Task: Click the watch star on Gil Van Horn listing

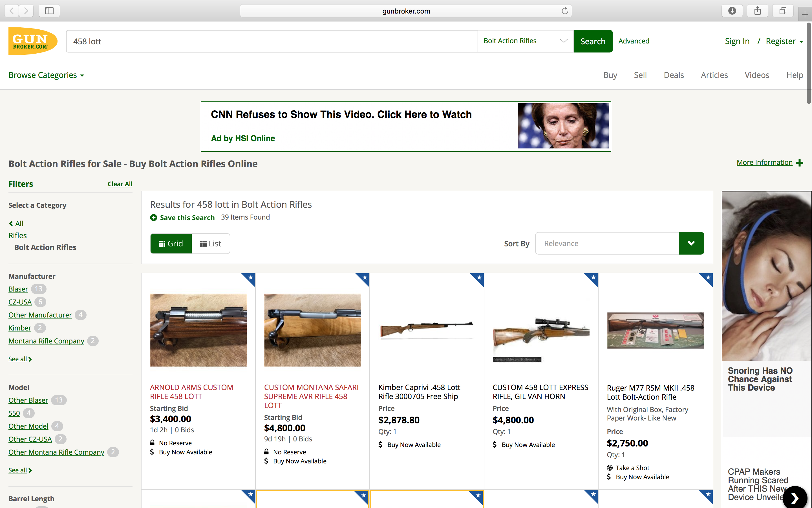Action: pyautogui.click(x=593, y=278)
